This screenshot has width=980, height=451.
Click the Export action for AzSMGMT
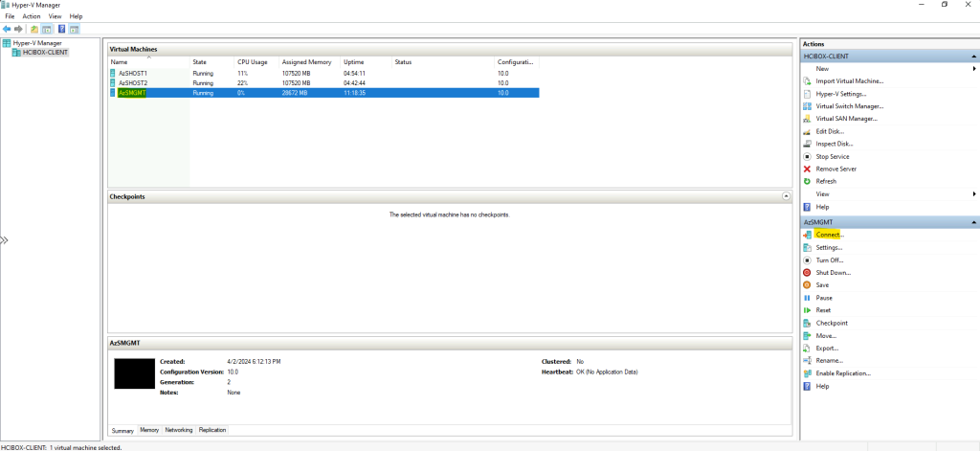point(827,349)
